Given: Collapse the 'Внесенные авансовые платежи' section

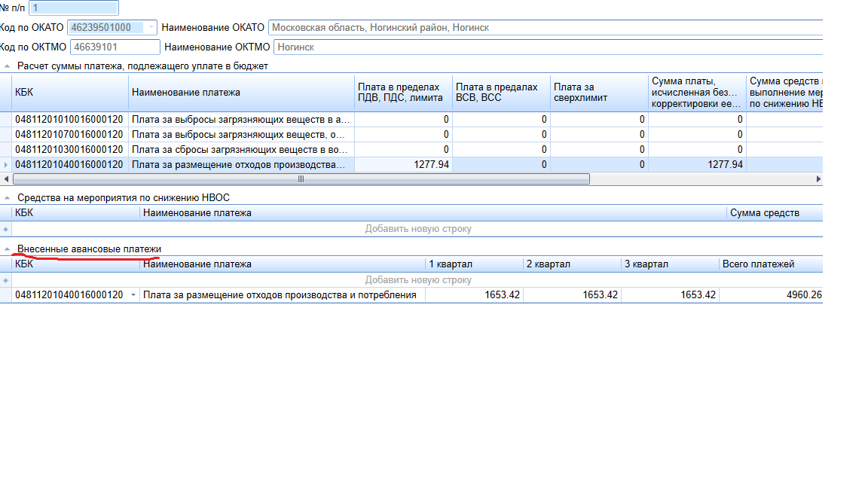Looking at the screenshot, I should [x=7, y=249].
